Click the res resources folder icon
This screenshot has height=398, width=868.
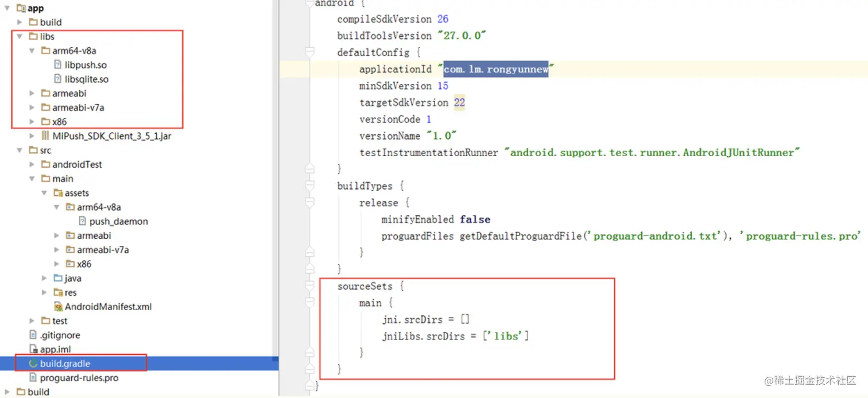tap(57, 292)
